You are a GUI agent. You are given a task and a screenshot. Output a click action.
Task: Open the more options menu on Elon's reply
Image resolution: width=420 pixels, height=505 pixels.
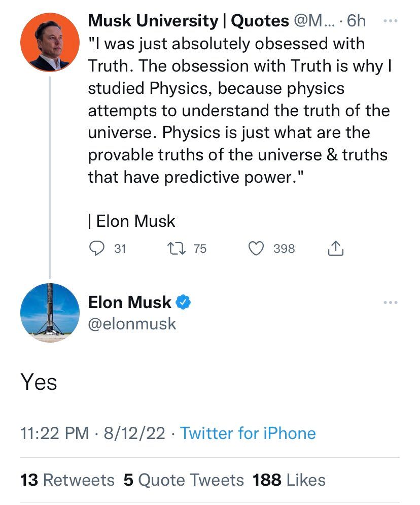click(x=390, y=302)
